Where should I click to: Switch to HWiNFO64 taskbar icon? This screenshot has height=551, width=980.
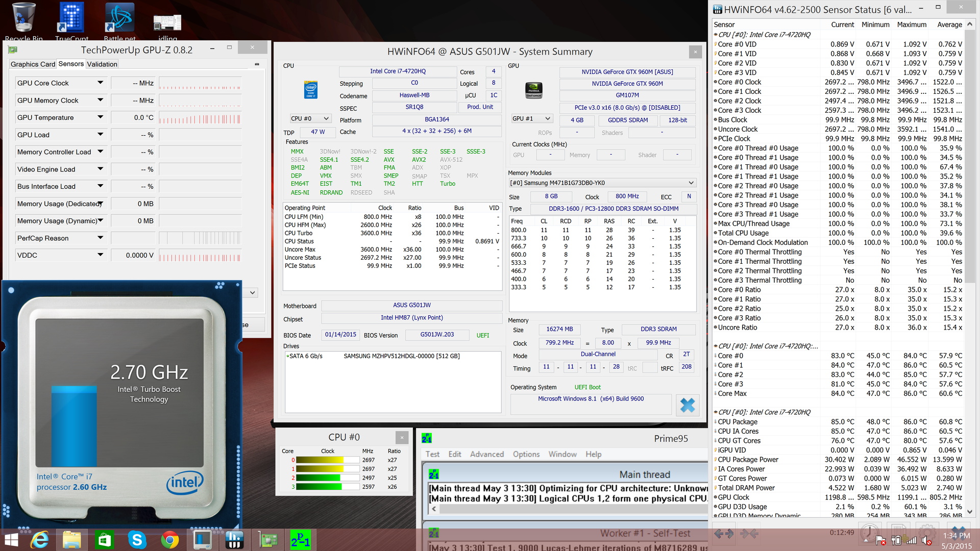(234, 540)
